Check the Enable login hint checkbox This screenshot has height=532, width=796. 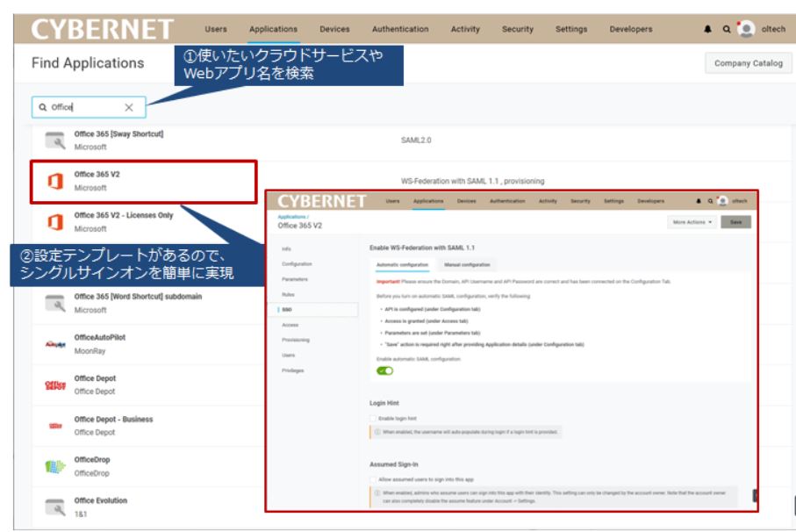point(373,419)
